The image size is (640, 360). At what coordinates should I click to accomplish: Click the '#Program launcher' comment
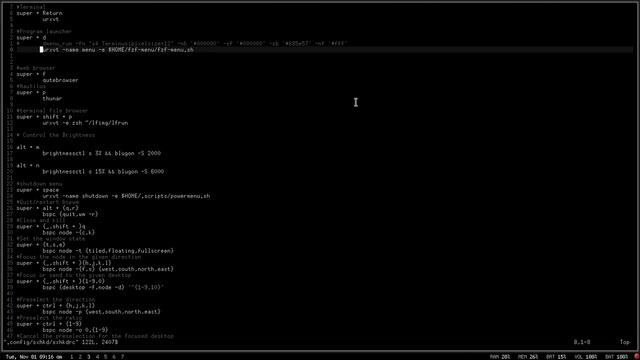pyautogui.click(x=44, y=31)
